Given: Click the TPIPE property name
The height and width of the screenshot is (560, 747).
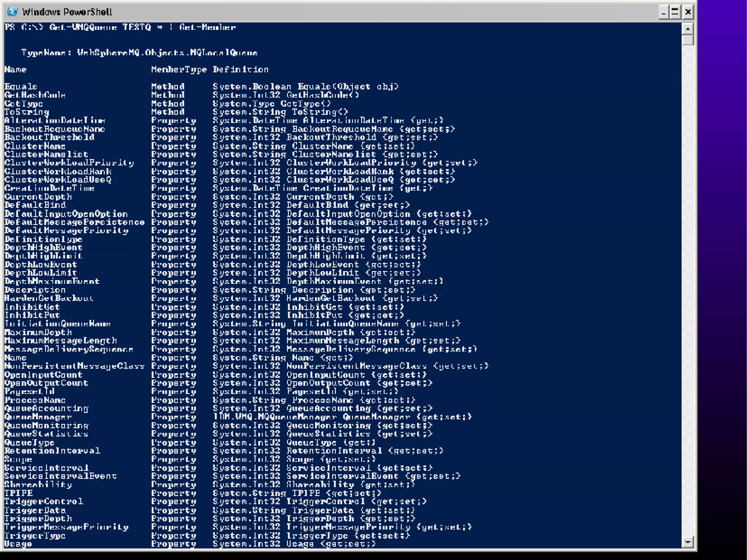Looking at the screenshot, I should click(18, 493).
